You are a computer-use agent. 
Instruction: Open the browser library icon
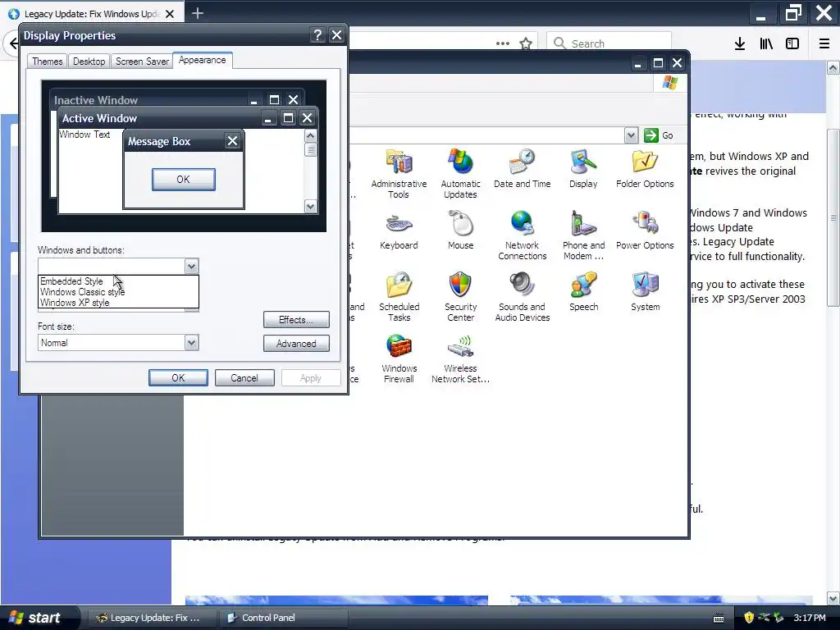click(766, 44)
